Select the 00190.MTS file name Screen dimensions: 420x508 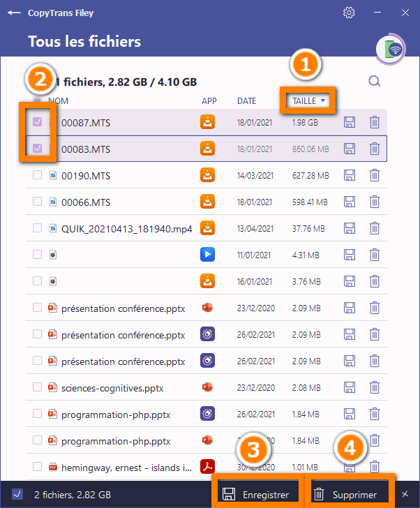point(86,176)
